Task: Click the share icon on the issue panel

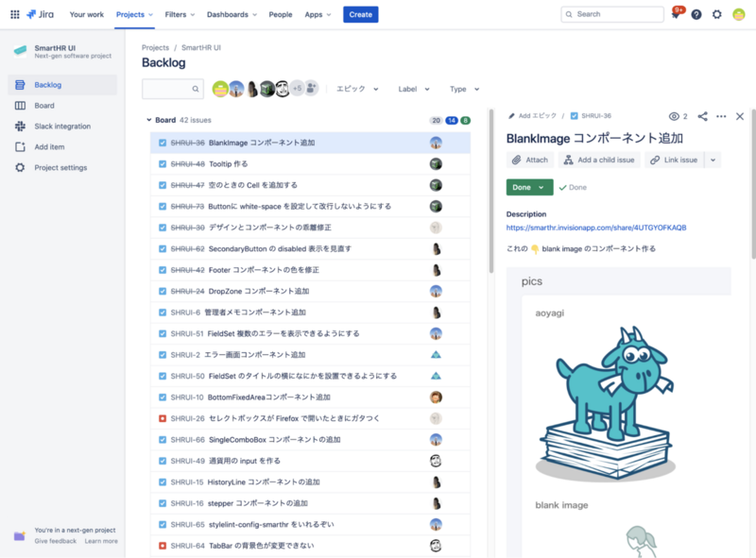Action: click(x=702, y=115)
